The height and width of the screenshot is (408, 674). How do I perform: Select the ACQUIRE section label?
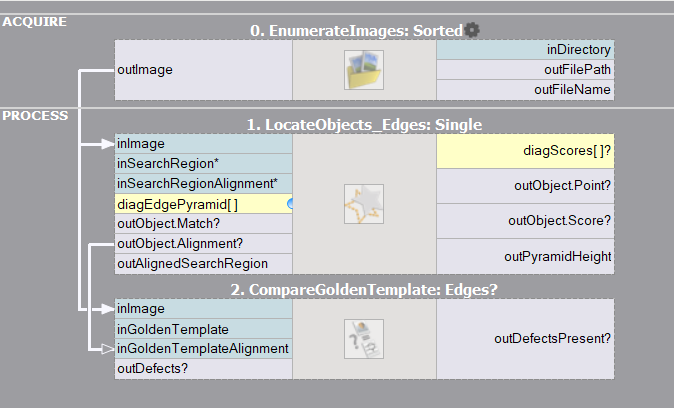35,21
